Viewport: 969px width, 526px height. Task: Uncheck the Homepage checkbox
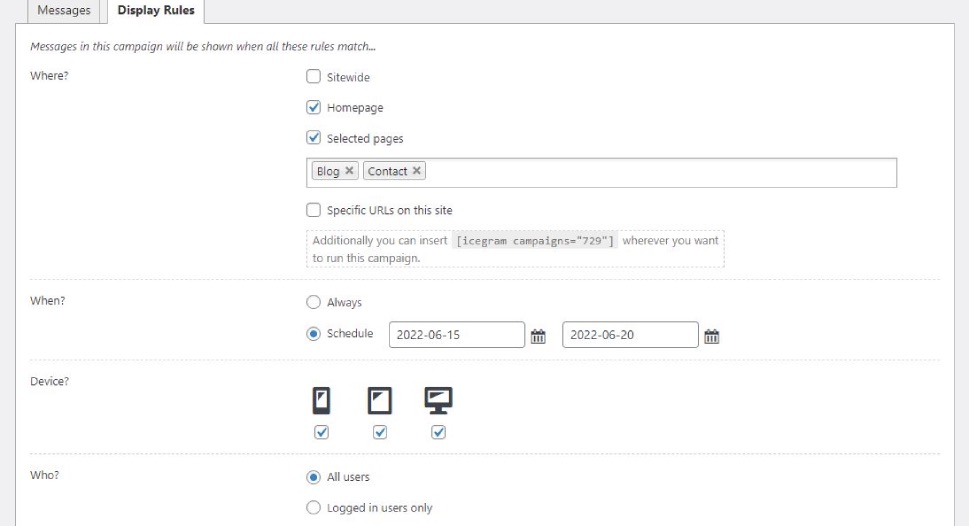tap(313, 107)
